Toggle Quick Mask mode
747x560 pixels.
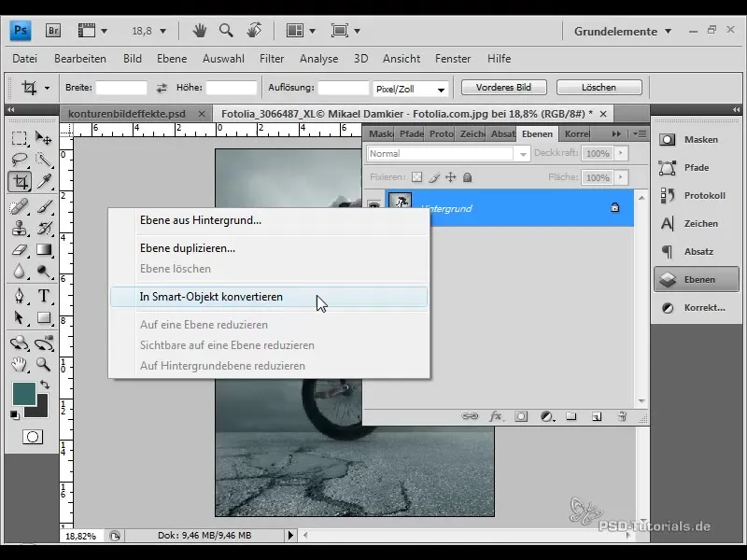tap(33, 437)
